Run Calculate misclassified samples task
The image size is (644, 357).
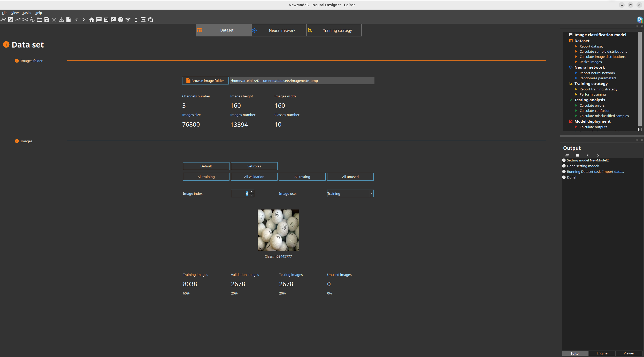tap(604, 116)
